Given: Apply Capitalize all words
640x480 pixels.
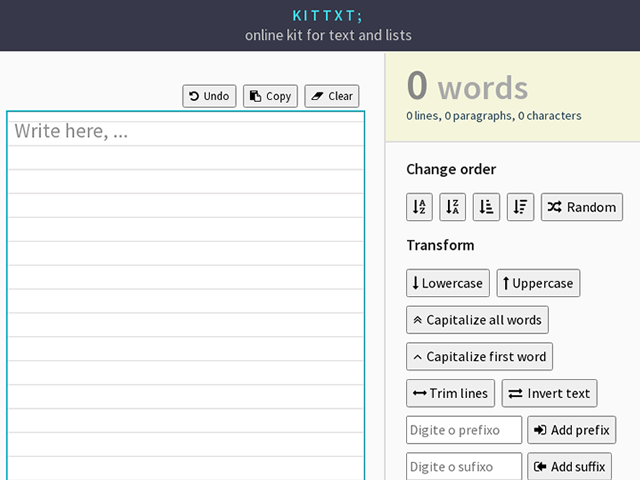Looking at the screenshot, I should click(477, 320).
